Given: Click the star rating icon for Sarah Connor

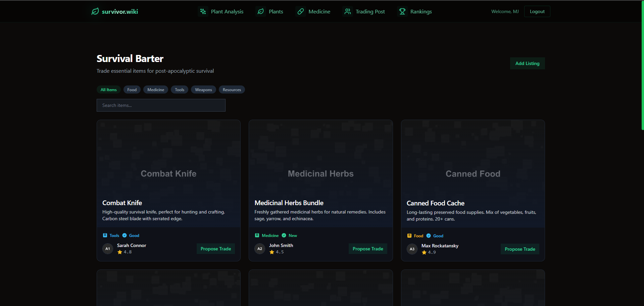Looking at the screenshot, I should point(120,252).
